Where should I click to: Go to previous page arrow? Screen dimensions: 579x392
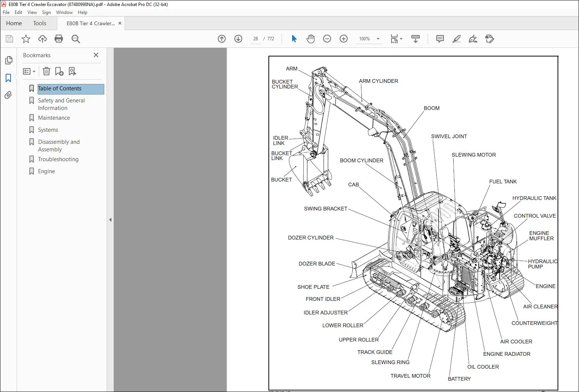point(222,39)
